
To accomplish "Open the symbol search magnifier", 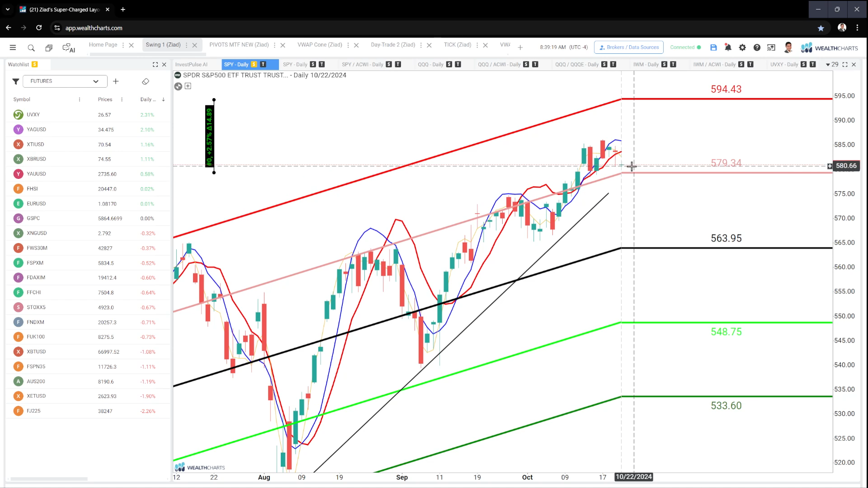I will click(x=31, y=47).
